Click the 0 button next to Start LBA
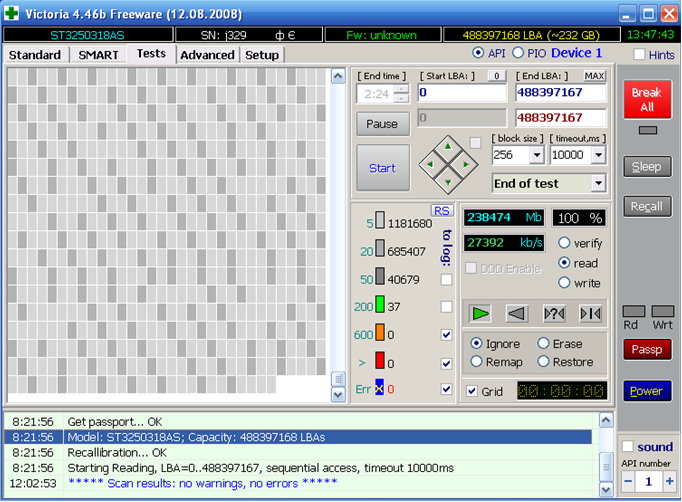This screenshot has height=502, width=682. click(497, 76)
